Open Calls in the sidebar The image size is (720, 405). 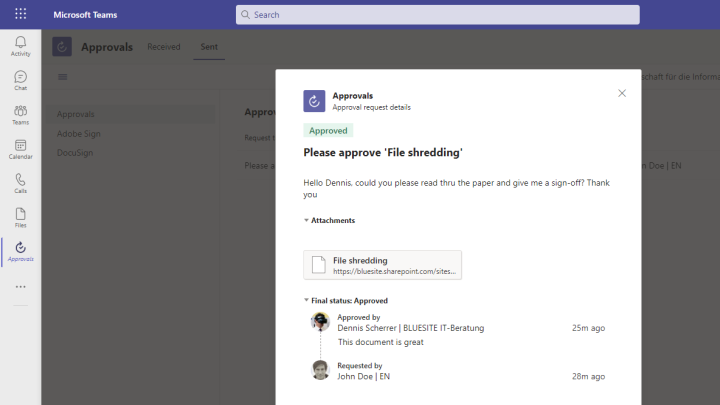(x=21, y=184)
